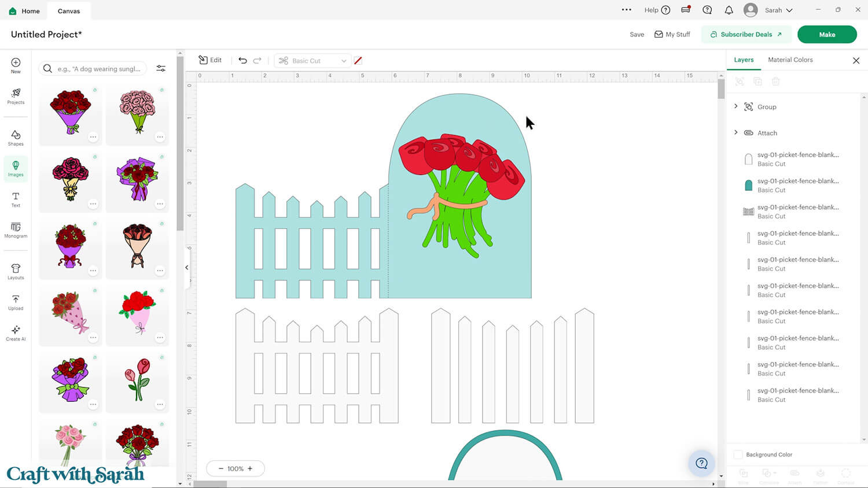Open the Create AI tool
This screenshot has height=488, width=868.
(x=16, y=333)
